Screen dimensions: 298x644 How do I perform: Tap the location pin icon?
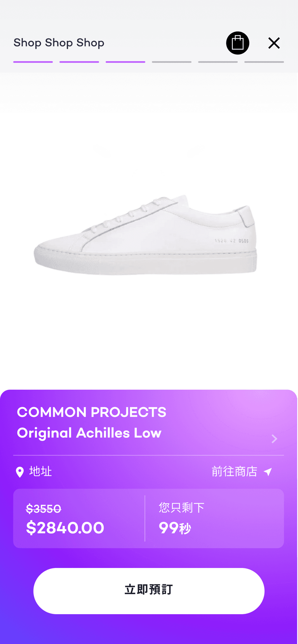[x=20, y=472]
